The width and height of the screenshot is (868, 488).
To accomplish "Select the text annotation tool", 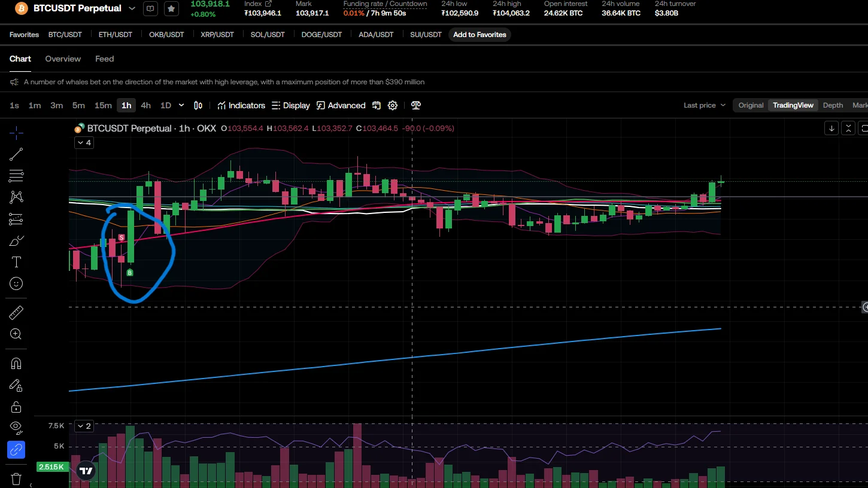I will (16, 262).
